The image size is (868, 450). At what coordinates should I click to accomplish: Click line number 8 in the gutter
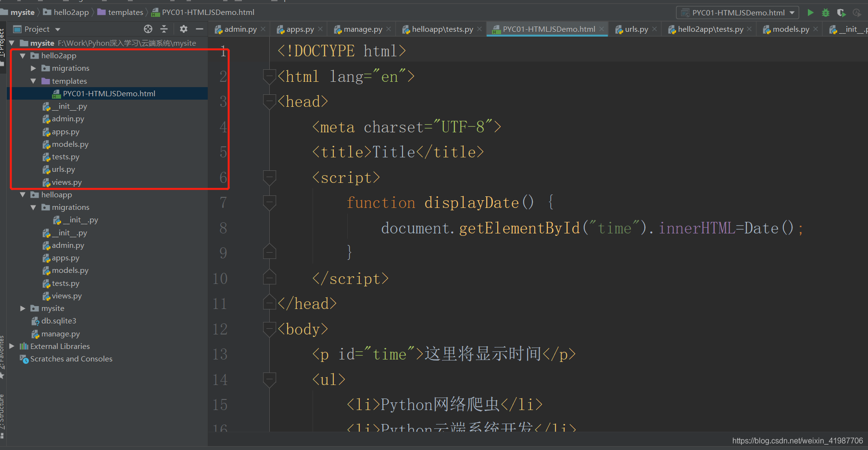coord(223,228)
